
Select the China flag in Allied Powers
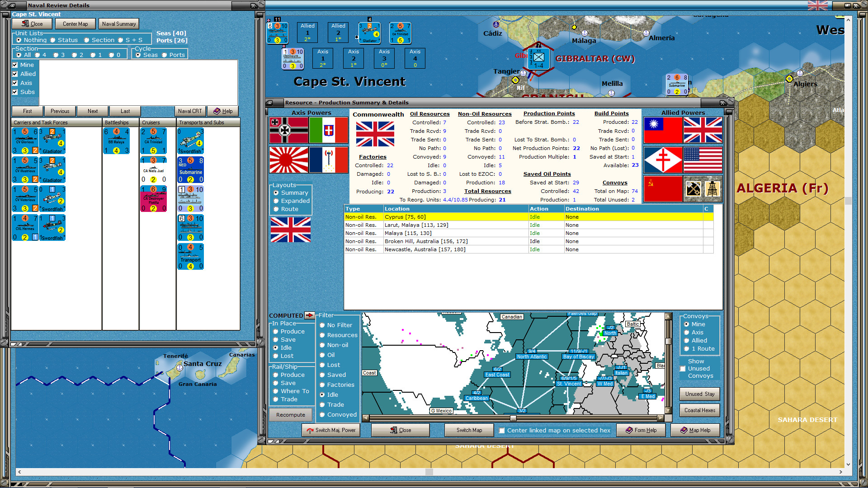click(x=663, y=130)
